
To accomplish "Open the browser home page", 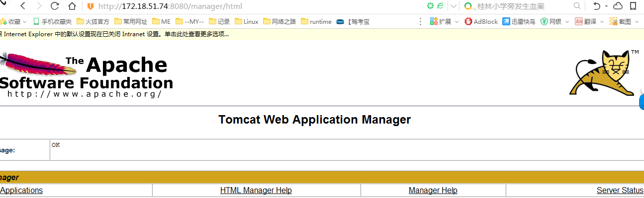I will click(72, 6).
